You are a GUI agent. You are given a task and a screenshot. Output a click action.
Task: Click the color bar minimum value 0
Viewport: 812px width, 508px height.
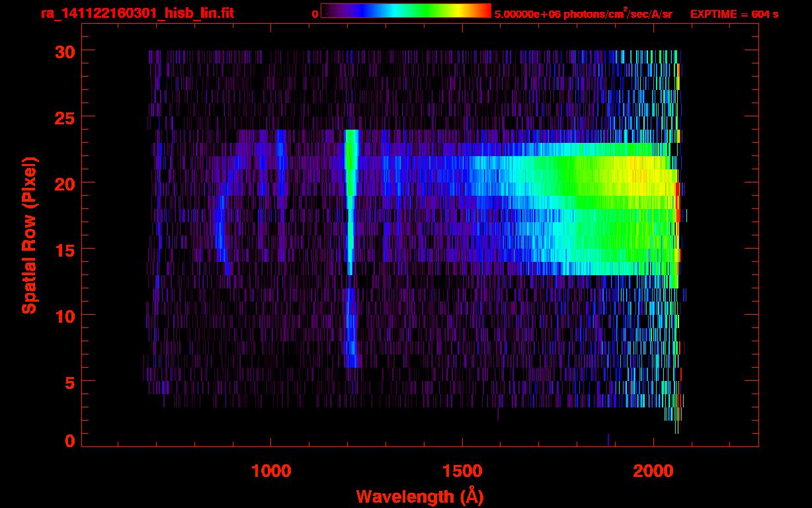[x=315, y=14]
